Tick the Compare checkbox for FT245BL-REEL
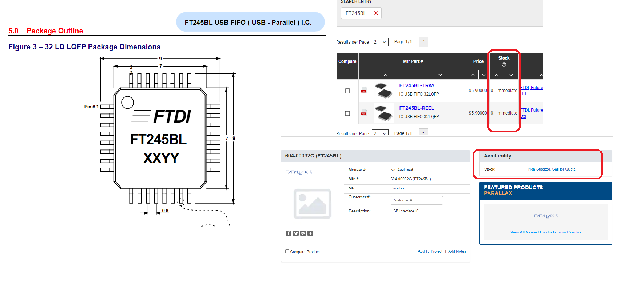 [x=347, y=113]
